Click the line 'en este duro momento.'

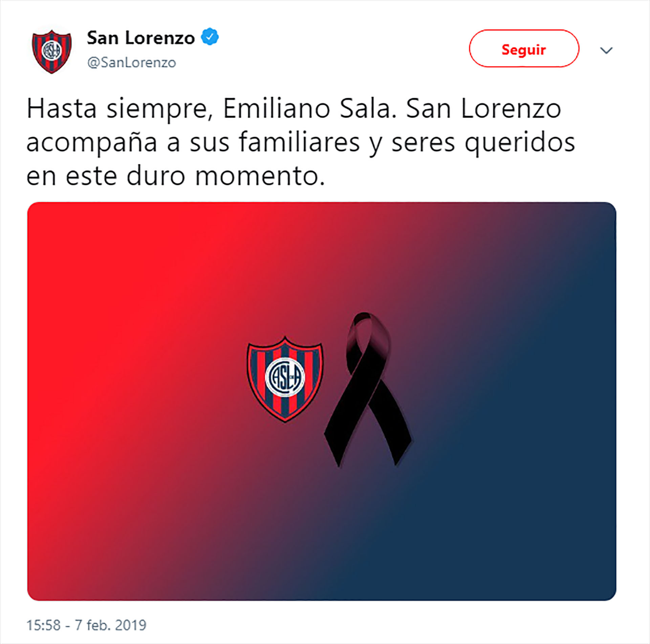pos(176,176)
